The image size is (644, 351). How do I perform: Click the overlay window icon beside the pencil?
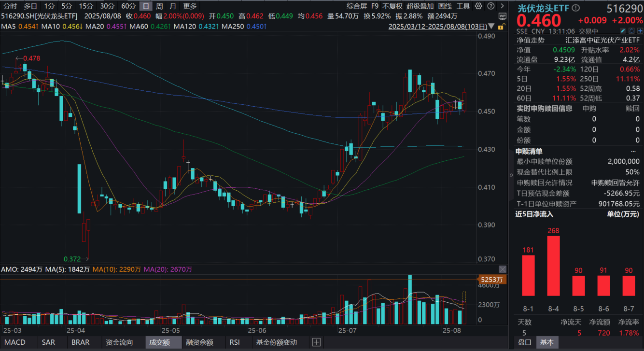(631, 30)
